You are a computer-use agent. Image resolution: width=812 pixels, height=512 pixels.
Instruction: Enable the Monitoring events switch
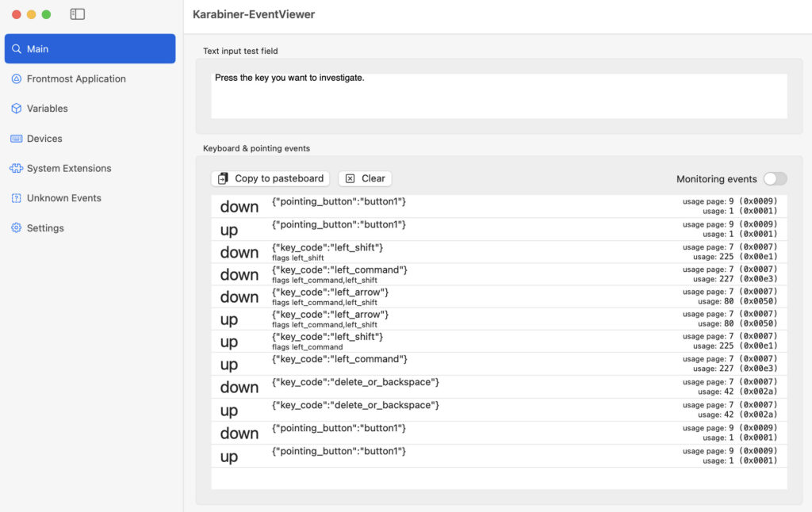coord(775,179)
